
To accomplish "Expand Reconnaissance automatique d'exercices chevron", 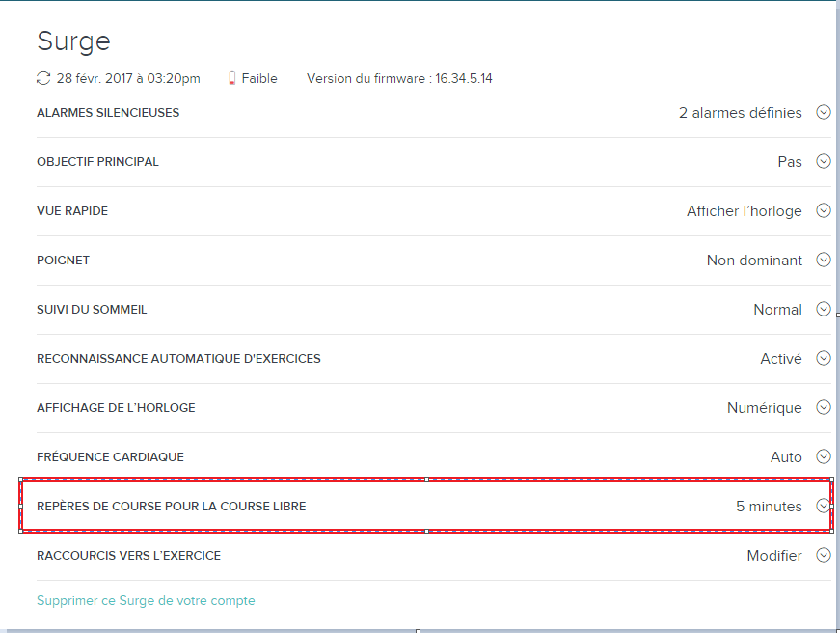I will click(x=824, y=358).
